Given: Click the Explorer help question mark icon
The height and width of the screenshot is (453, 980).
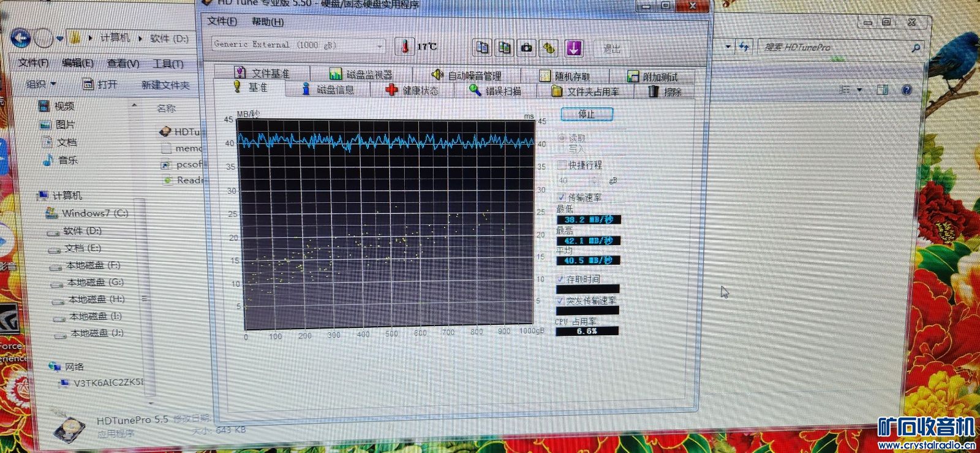Looking at the screenshot, I should (x=907, y=90).
